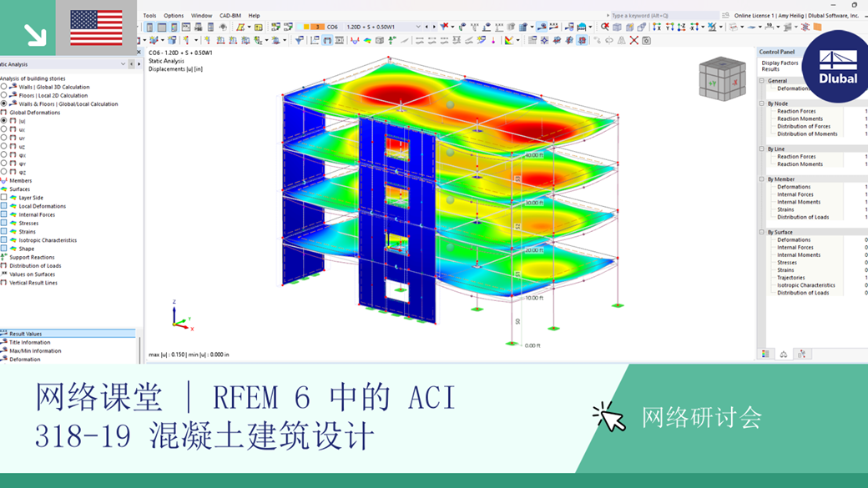Collapse the By Member section in Control Panel
Image resolution: width=868 pixels, height=488 pixels.
point(762,179)
